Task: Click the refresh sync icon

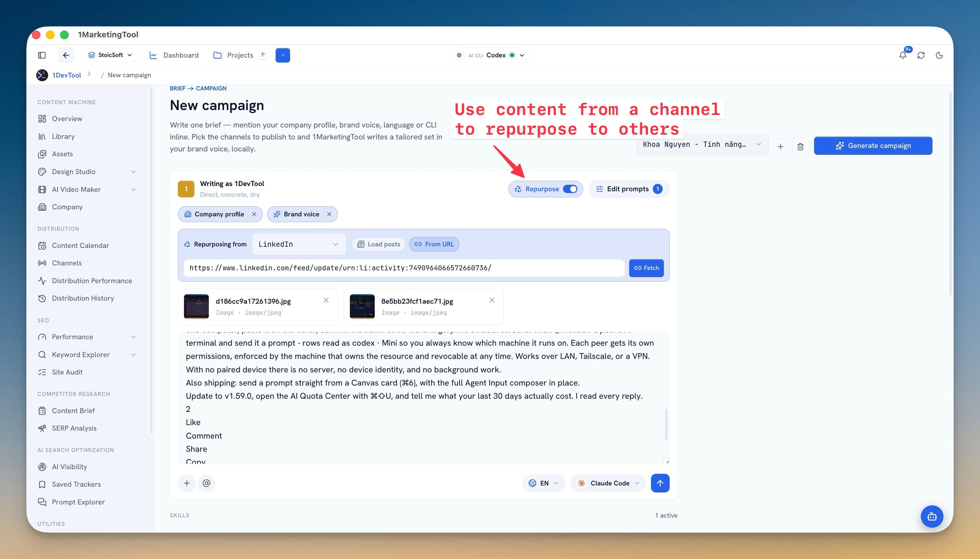Action: coord(921,55)
